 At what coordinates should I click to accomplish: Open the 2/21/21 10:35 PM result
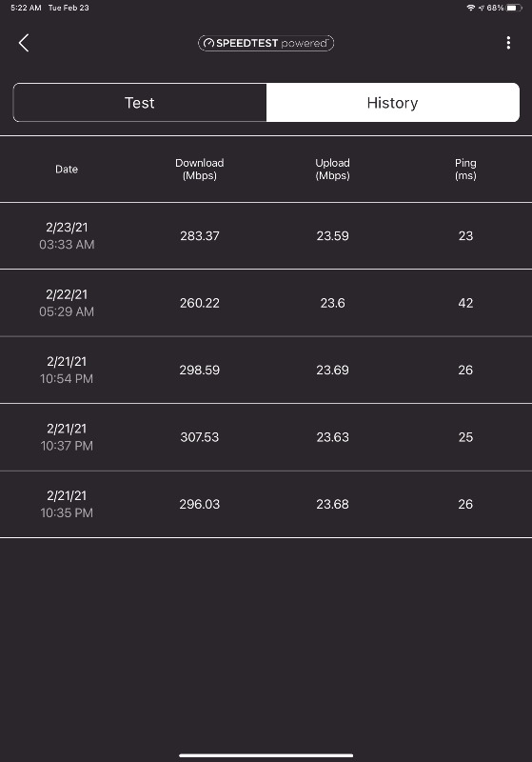266,504
